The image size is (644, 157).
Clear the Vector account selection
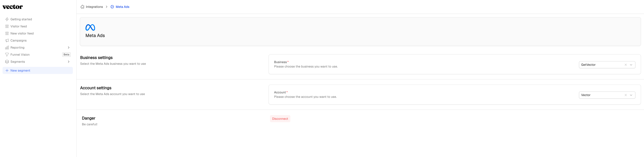[x=625, y=95]
